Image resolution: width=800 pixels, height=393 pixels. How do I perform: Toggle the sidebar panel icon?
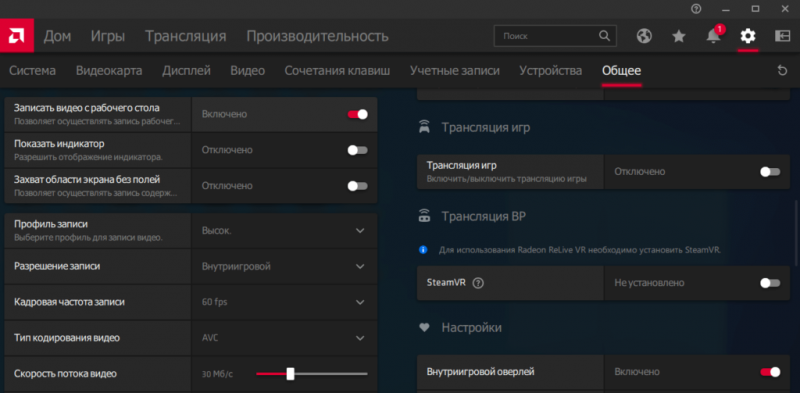(782, 36)
